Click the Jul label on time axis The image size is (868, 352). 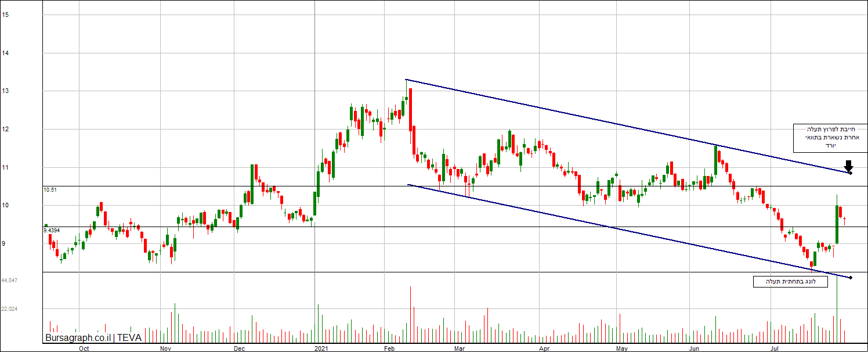point(774,349)
